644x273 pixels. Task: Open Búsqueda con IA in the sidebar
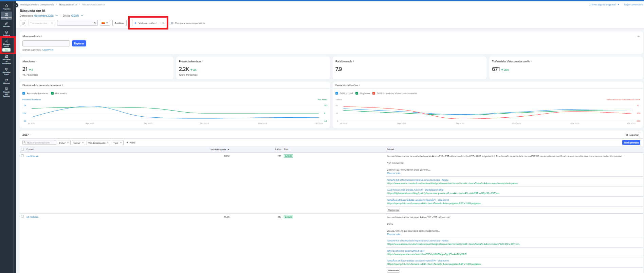tap(6, 45)
